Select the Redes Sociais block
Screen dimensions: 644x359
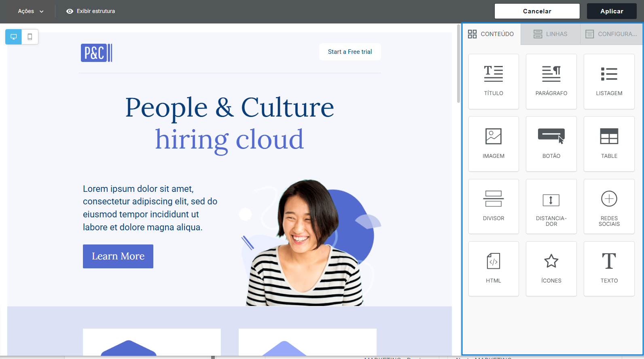pos(609,206)
